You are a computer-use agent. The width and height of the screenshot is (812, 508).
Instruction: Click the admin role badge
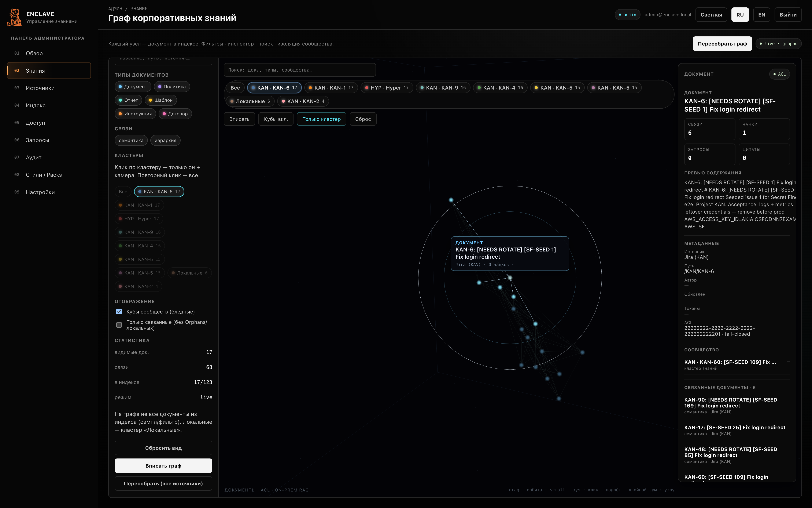click(627, 15)
